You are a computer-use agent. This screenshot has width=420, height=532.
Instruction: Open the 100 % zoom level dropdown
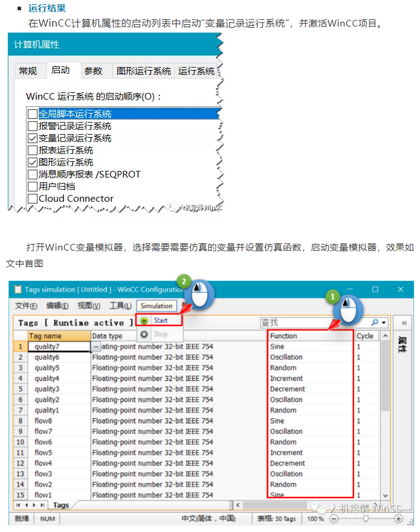[x=315, y=519]
